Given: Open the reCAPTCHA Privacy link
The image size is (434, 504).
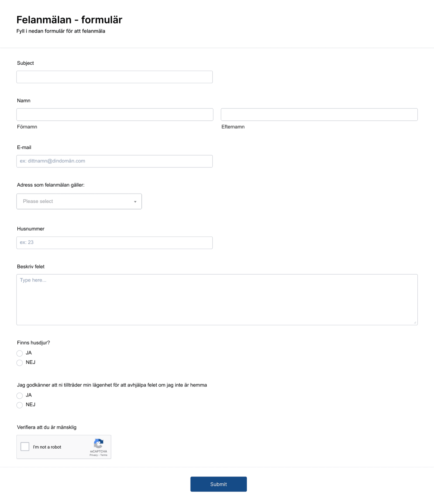Looking at the screenshot, I should pos(93,455).
